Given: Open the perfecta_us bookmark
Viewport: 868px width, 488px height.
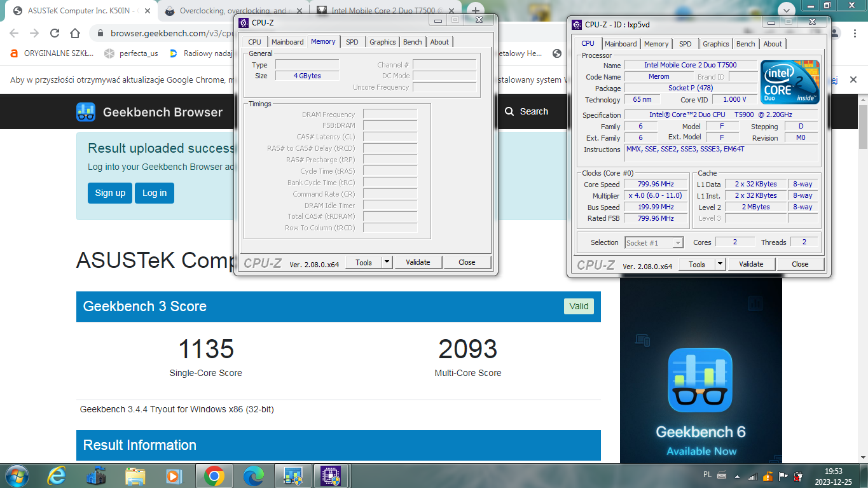Looking at the screenshot, I should (132, 53).
